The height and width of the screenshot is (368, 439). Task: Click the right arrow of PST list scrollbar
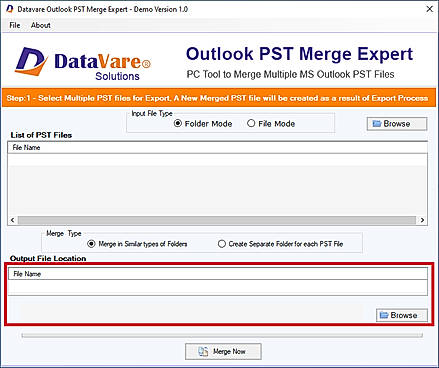click(422, 220)
